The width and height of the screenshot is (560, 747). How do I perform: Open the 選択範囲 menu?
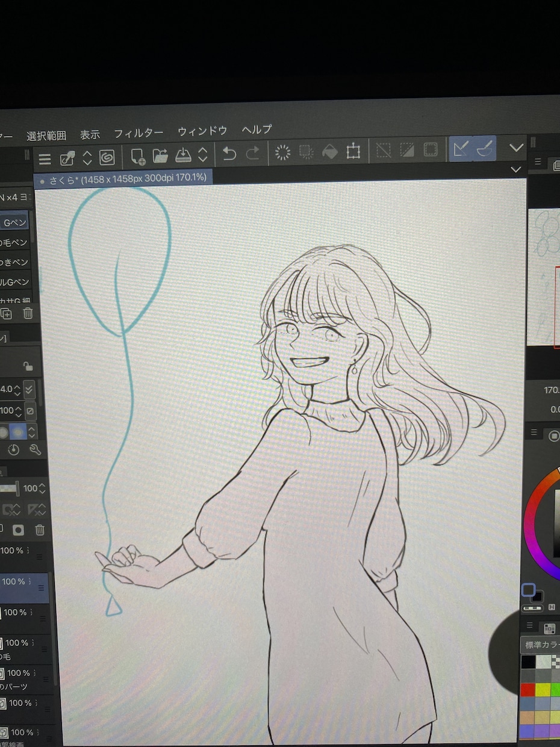point(46,136)
